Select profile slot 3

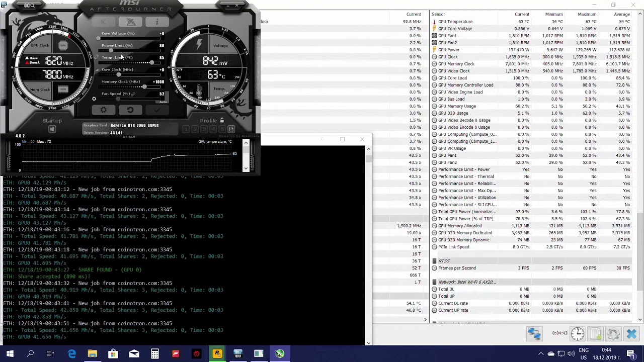point(204,130)
